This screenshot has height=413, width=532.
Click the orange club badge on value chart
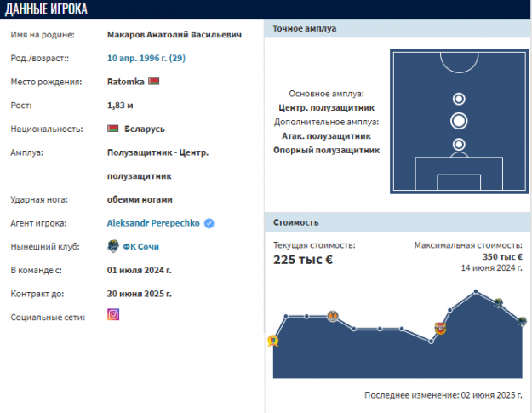[x=333, y=316]
